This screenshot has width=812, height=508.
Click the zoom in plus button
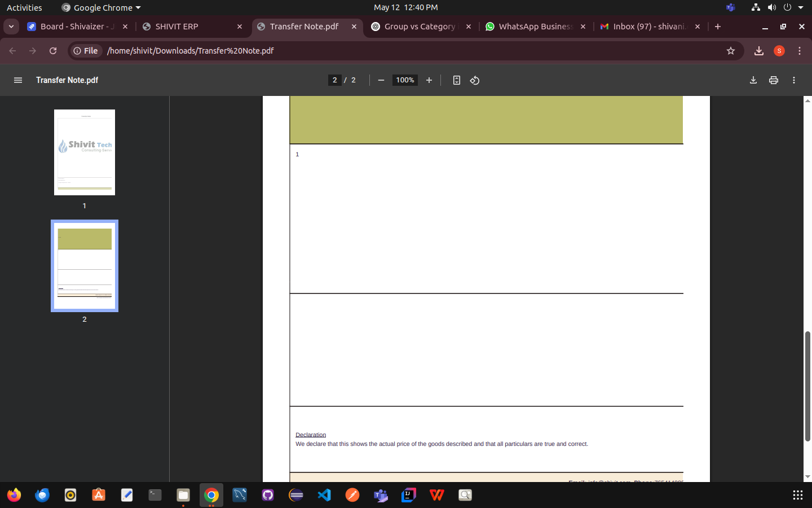point(429,80)
